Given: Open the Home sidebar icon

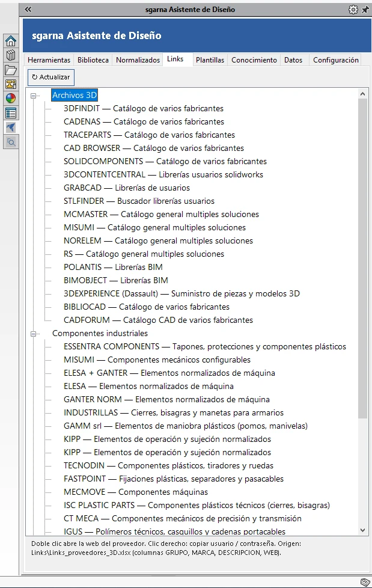Looking at the screenshot, I should click(11, 41).
